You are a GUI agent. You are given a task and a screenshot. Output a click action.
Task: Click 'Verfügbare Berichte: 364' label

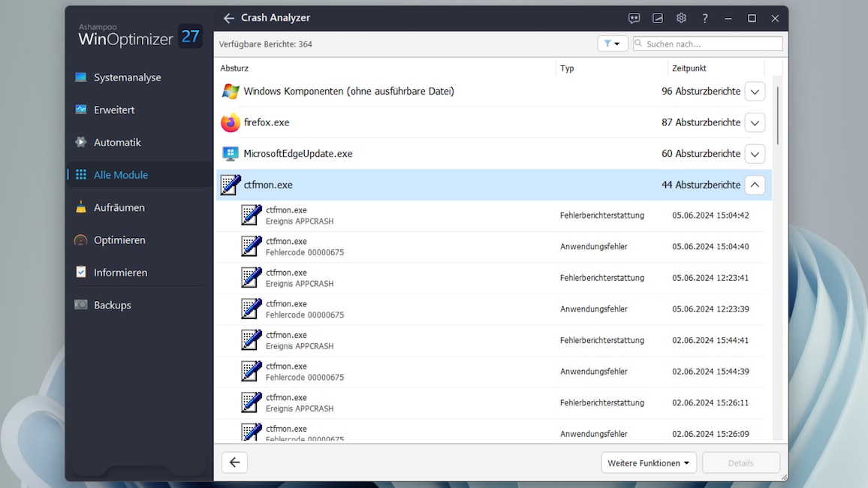coord(265,44)
